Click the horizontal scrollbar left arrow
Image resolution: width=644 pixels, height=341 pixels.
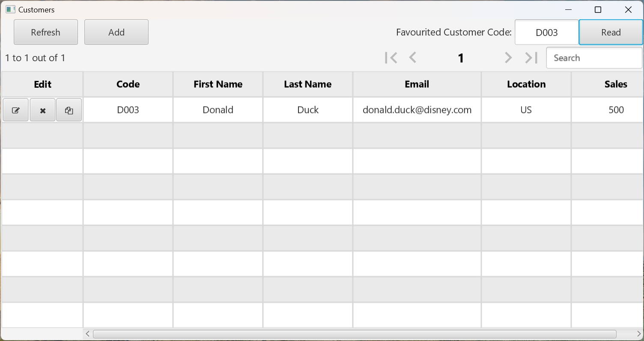coord(88,334)
